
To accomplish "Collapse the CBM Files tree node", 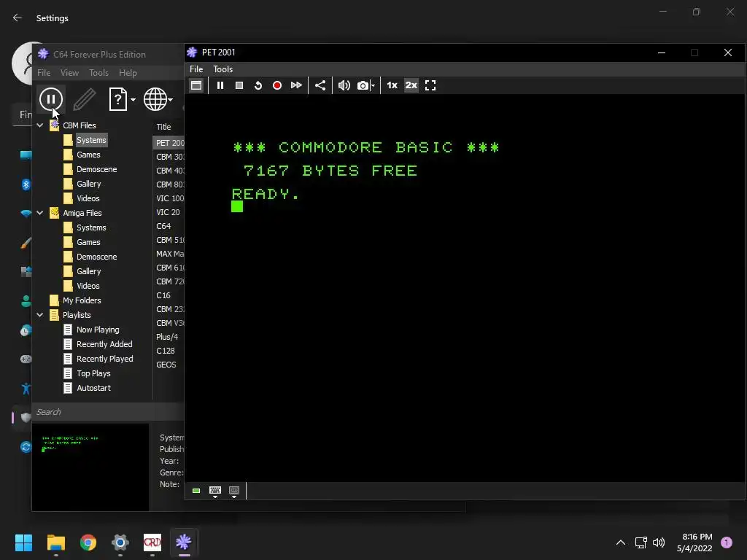I will [x=40, y=125].
